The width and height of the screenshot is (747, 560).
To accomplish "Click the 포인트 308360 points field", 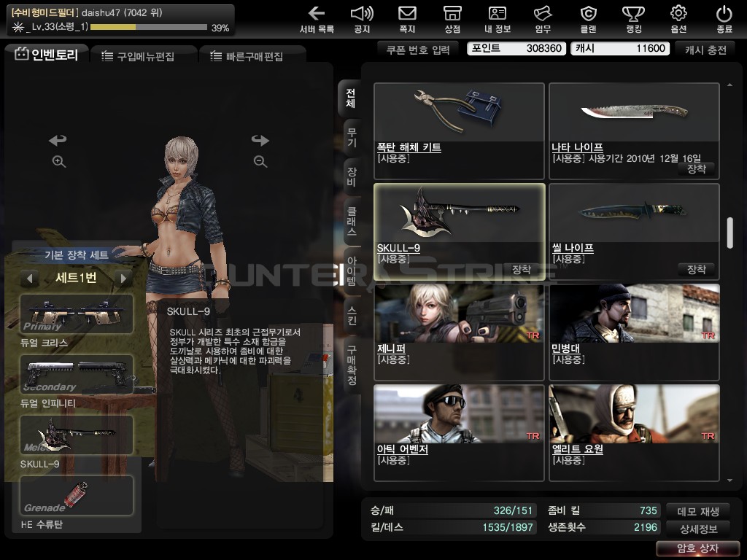I will (x=517, y=49).
